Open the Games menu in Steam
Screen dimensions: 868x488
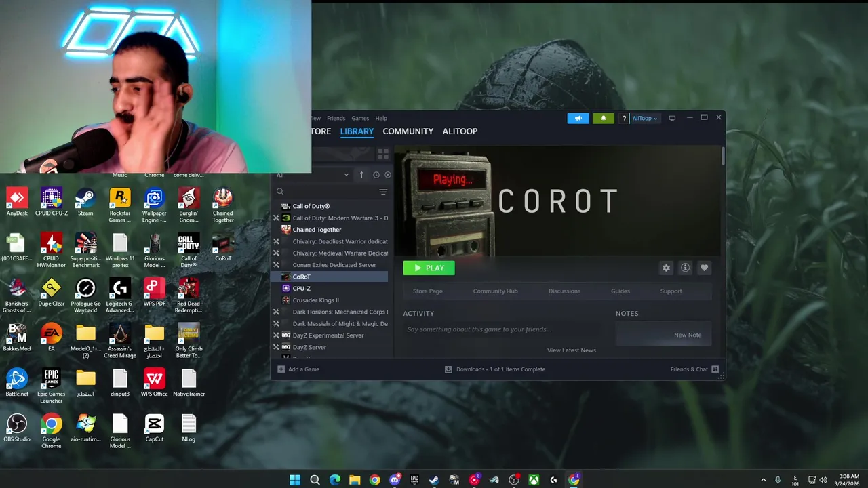[360, 118]
